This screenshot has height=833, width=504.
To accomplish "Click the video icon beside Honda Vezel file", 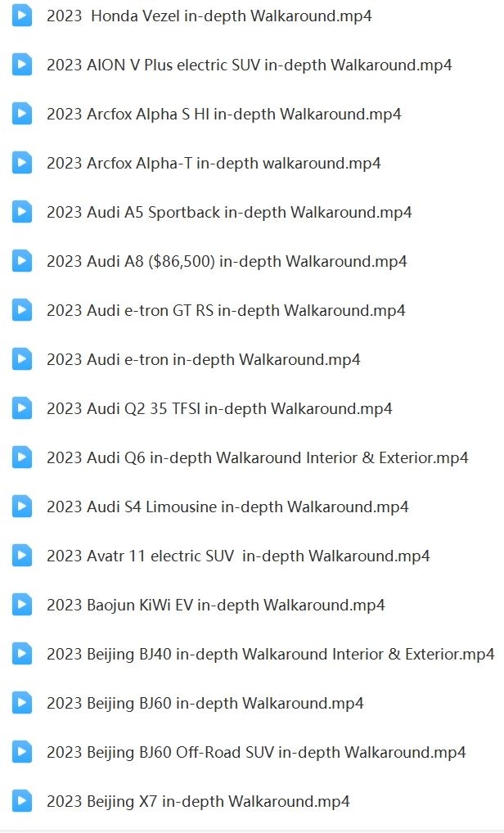I will point(22,16).
